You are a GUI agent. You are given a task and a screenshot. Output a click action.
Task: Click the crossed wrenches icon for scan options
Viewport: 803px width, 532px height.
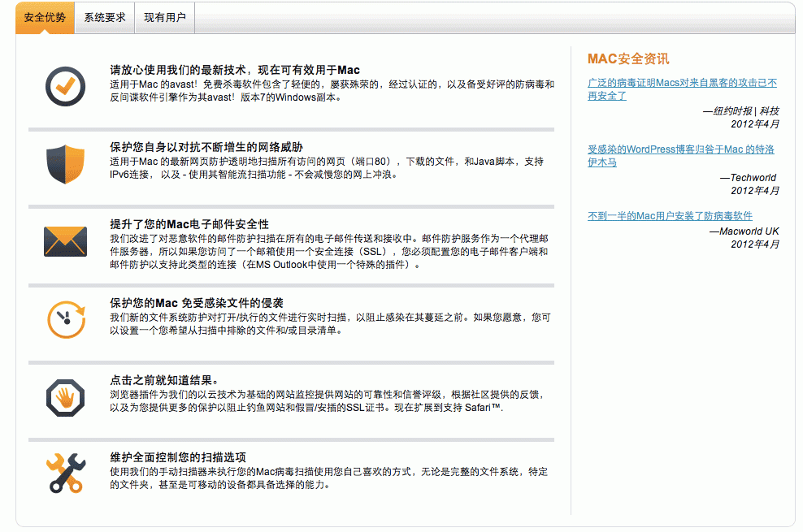tap(65, 469)
